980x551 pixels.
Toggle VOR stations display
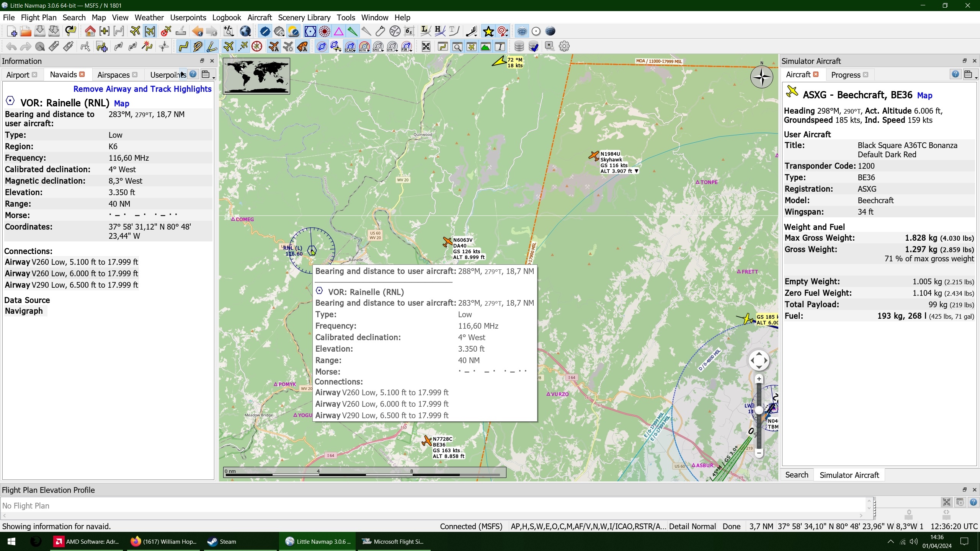point(310,31)
